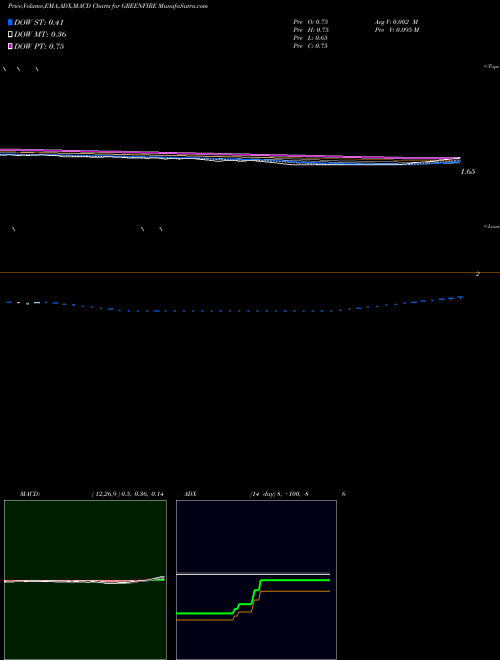Click the '<Lows' marker label
Viewport: 500px width, 660px height.
coord(492,226)
